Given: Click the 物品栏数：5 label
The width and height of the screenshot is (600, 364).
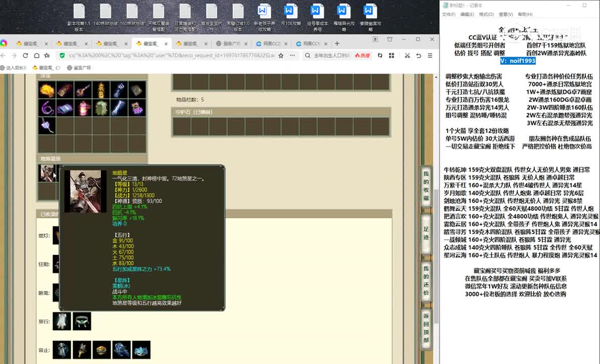Looking at the screenshot, I should point(190,100).
